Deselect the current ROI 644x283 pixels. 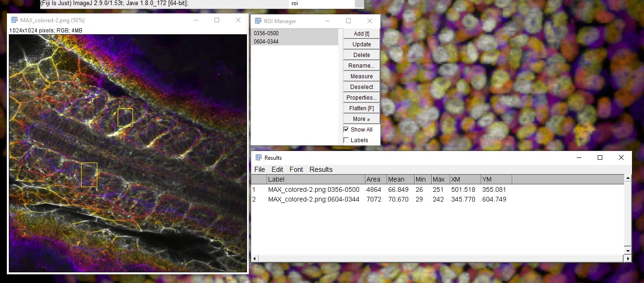pyautogui.click(x=361, y=87)
